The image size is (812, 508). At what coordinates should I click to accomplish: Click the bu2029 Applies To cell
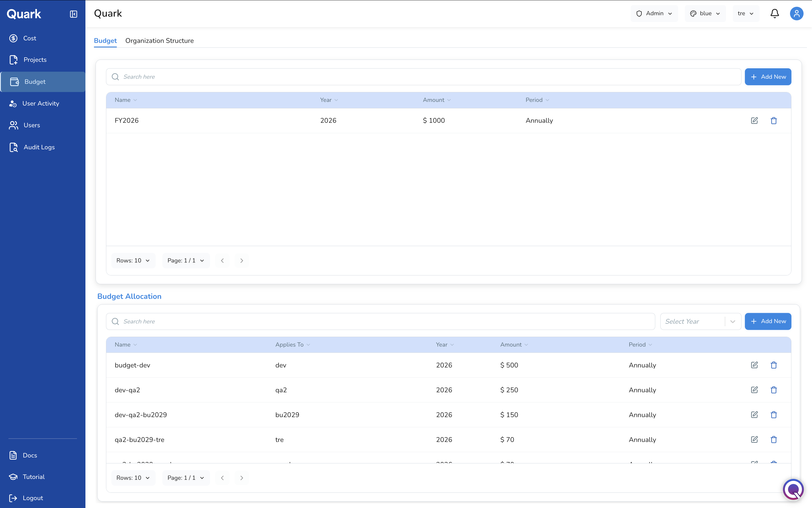coord(287,415)
